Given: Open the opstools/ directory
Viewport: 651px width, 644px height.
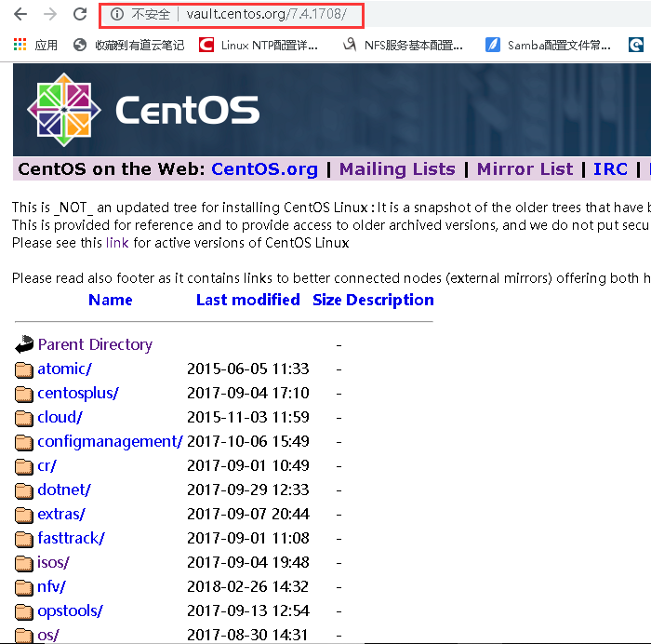Looking at the screenshot, I should (x=70, y=611).
